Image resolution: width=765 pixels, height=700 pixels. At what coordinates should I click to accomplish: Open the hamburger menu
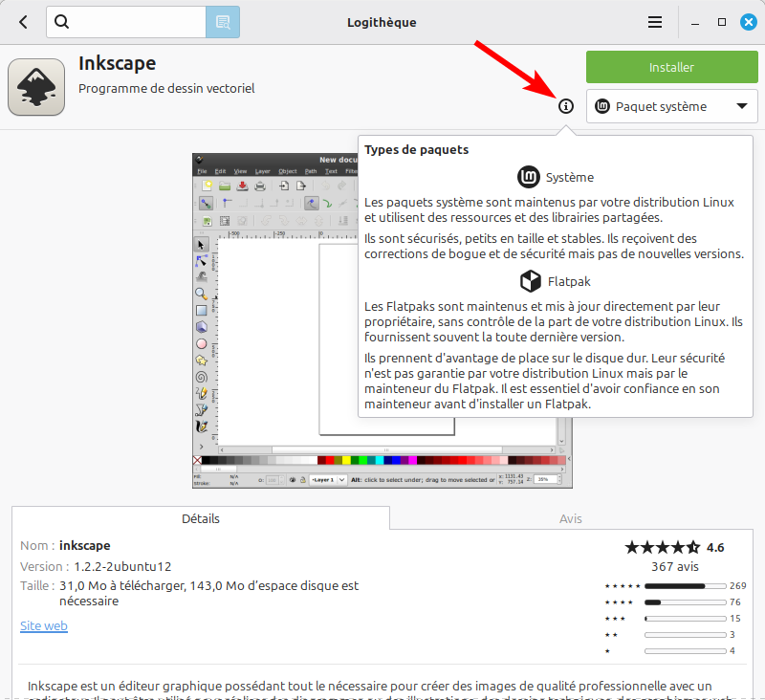pos(655,22)
